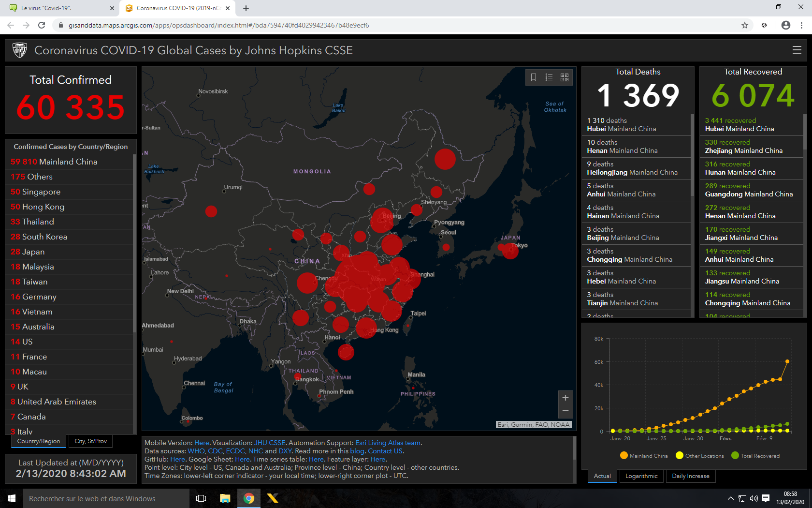The height and width of the screenshot is (508, 812).
Task: Reload the browser page
Action: (x=42, y=25)
